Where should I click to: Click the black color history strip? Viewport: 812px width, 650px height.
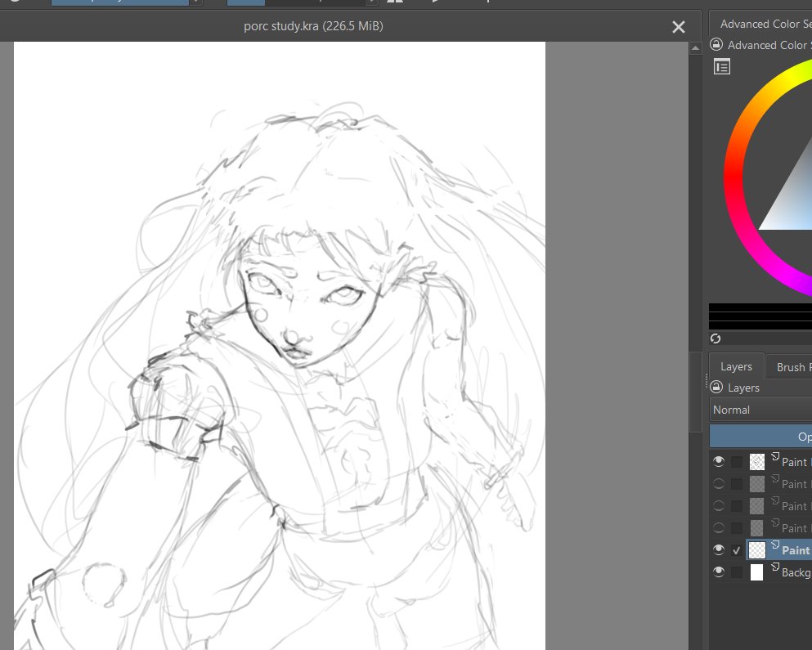(x=760, y=316)
